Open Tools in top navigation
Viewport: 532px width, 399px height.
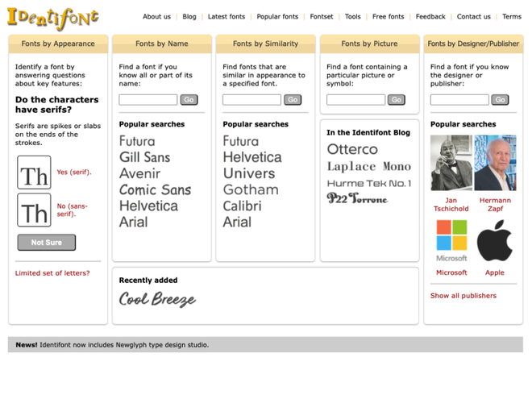352,17
